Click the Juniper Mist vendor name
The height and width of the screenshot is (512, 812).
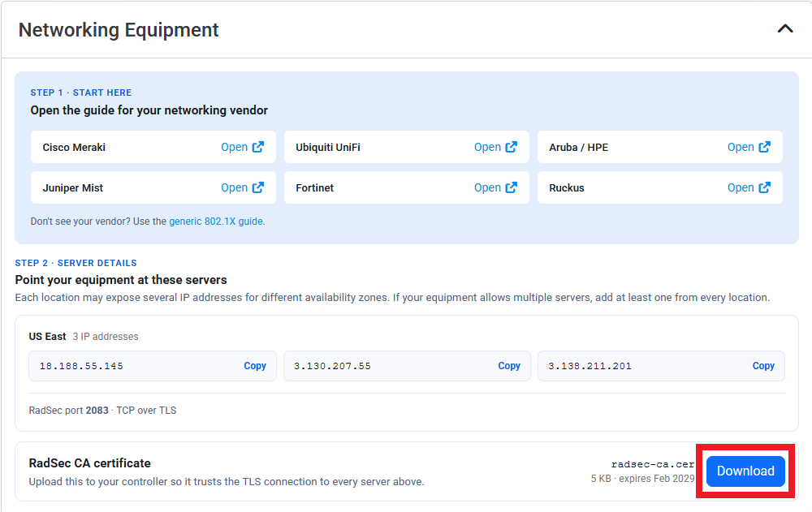(72, 188)
